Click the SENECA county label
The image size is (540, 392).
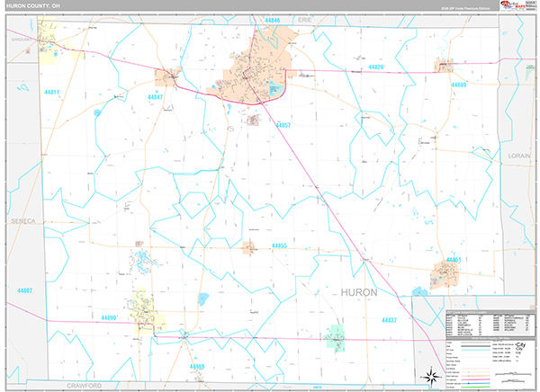pyautogui.click(x=23, y=221)
